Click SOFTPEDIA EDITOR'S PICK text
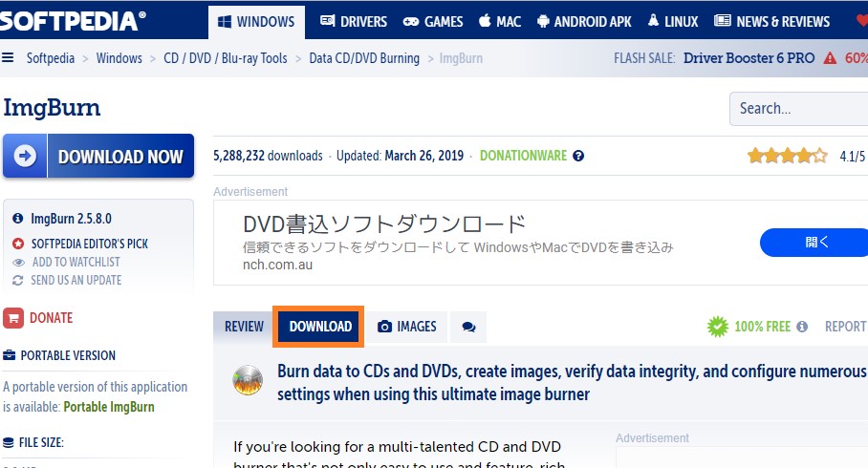 click(x=90, y=244)
